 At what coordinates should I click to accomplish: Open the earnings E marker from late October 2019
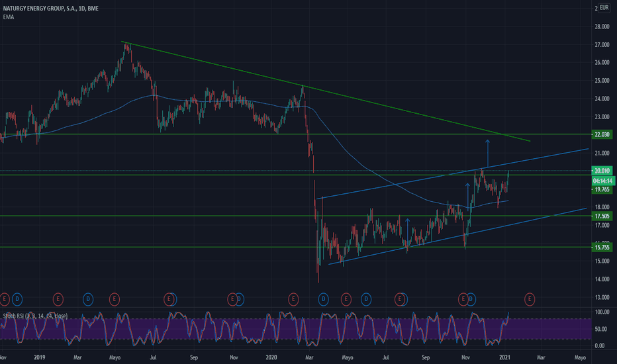pos(232,299)
